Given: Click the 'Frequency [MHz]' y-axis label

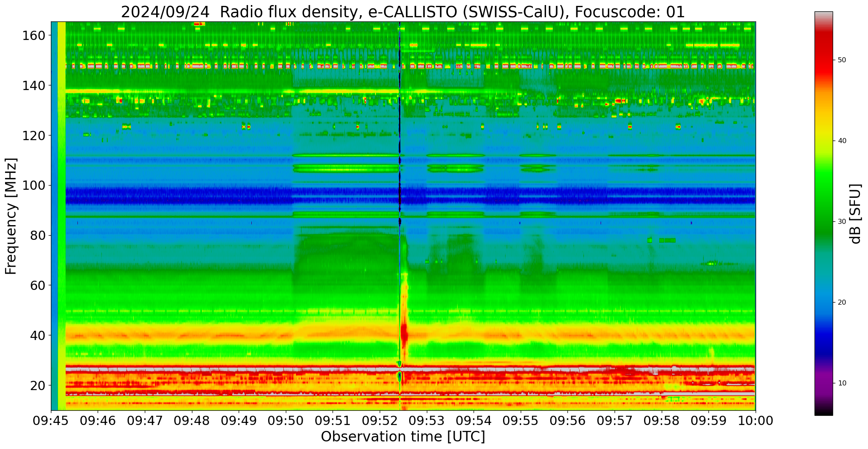Looking at the screenshot, I should [11, 216].
